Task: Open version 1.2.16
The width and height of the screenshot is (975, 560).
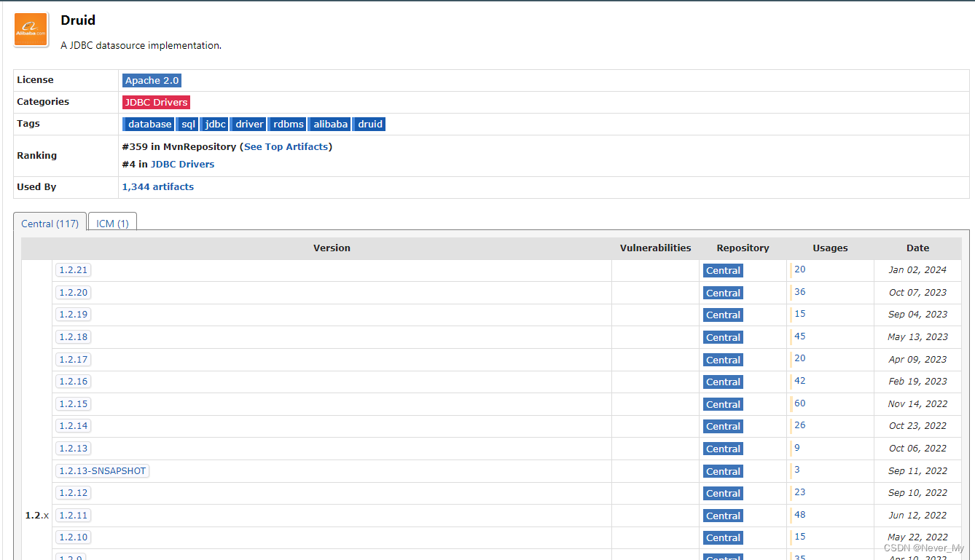Action: (x=73, y=381)
